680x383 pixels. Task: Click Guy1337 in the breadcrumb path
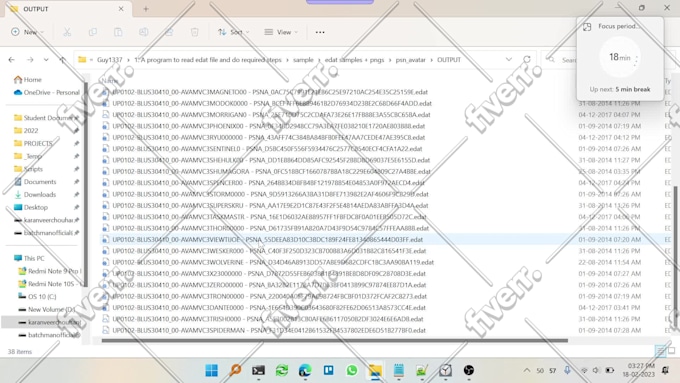point(109,60)
